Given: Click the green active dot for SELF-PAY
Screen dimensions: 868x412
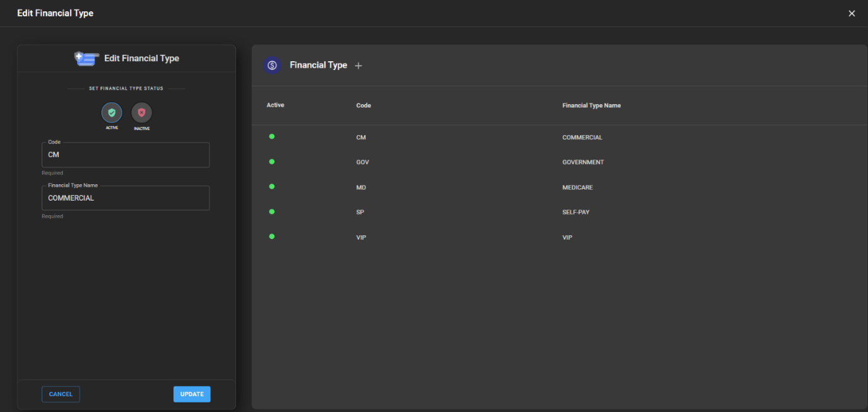Looking at the screenshot, I should click(271, 211).
